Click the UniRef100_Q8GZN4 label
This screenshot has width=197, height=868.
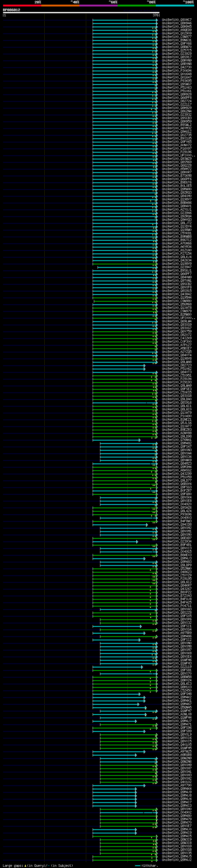pyautogui.click(x=176, y=111)
